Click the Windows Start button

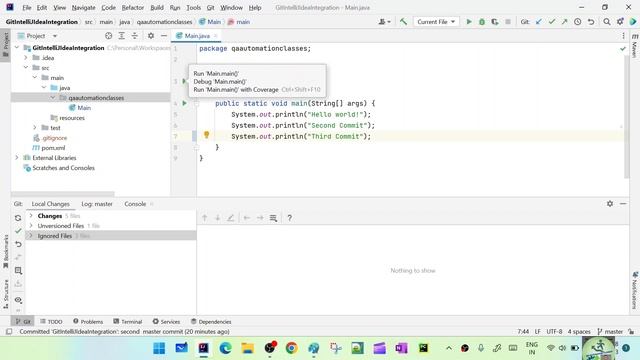point(159,348)
